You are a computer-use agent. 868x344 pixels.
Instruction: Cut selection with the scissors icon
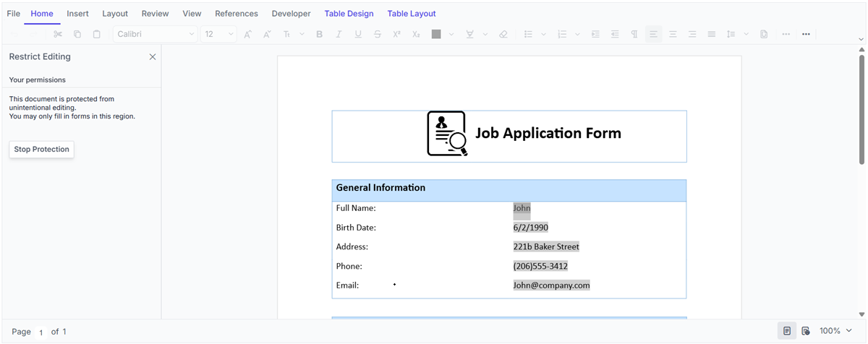click(x=58, y=34)
